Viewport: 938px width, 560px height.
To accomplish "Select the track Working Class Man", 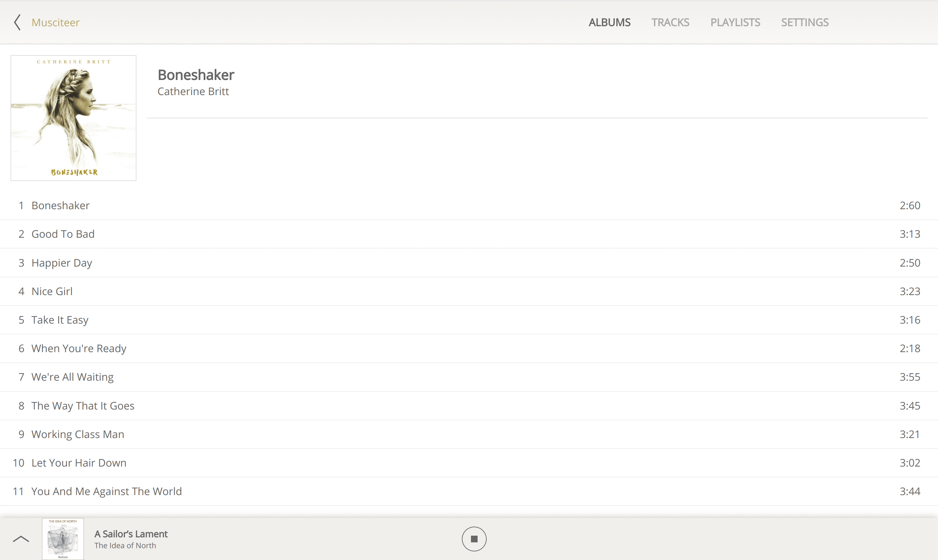I will [77, 434].
